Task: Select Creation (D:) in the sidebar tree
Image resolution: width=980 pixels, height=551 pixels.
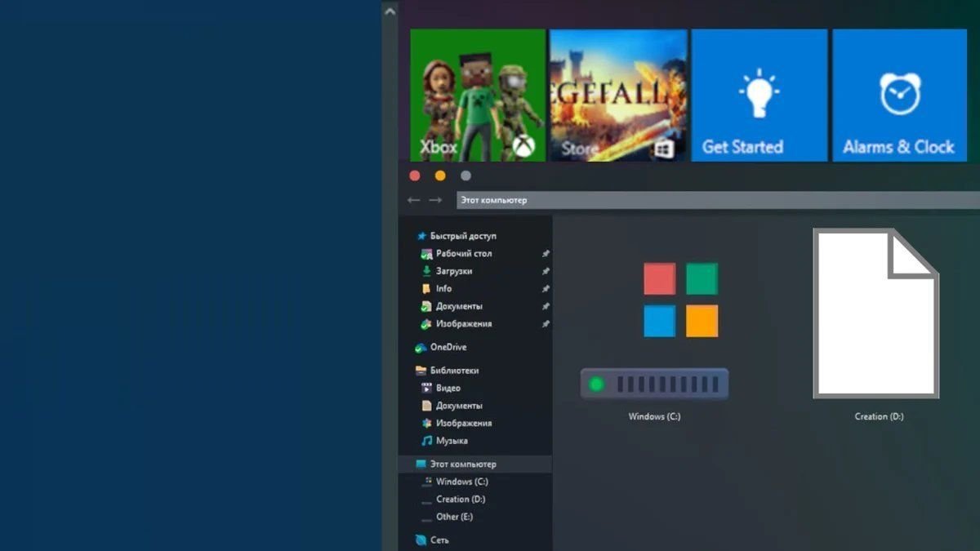Action: tap(461, 500)
